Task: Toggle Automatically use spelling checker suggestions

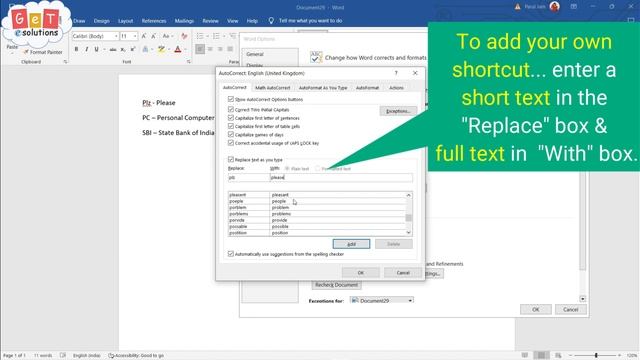Action: click(x=231, y=254)
